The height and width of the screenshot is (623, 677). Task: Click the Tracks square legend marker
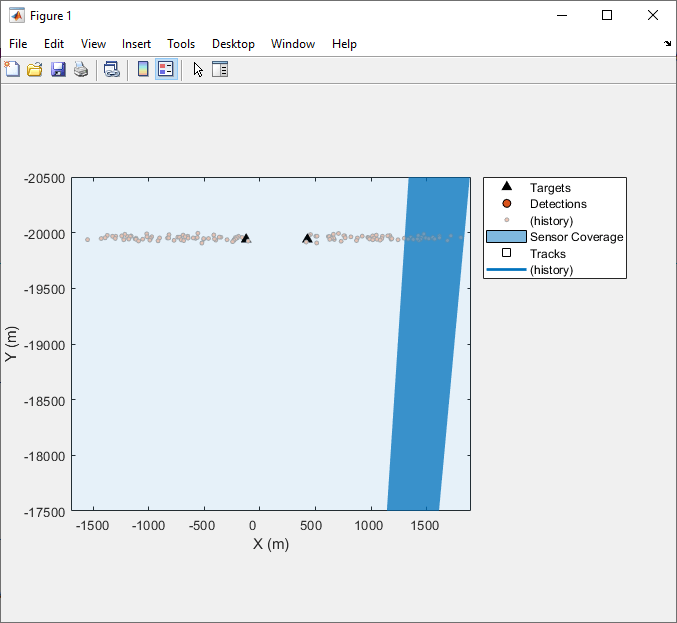click(x=507, y=253)
